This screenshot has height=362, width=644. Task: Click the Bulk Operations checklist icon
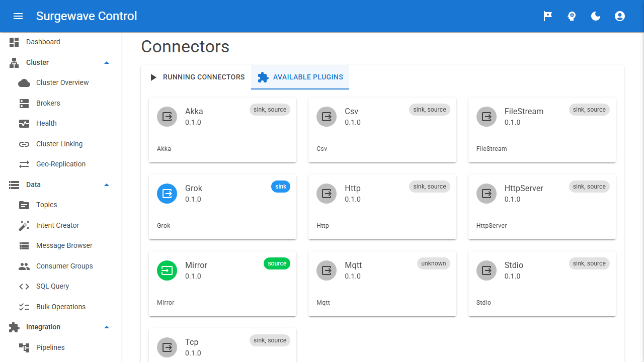[24, 307]
